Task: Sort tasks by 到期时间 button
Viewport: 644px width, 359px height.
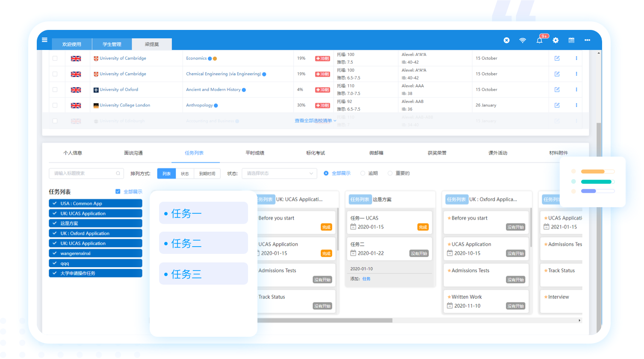Action: tap(207, 174)
